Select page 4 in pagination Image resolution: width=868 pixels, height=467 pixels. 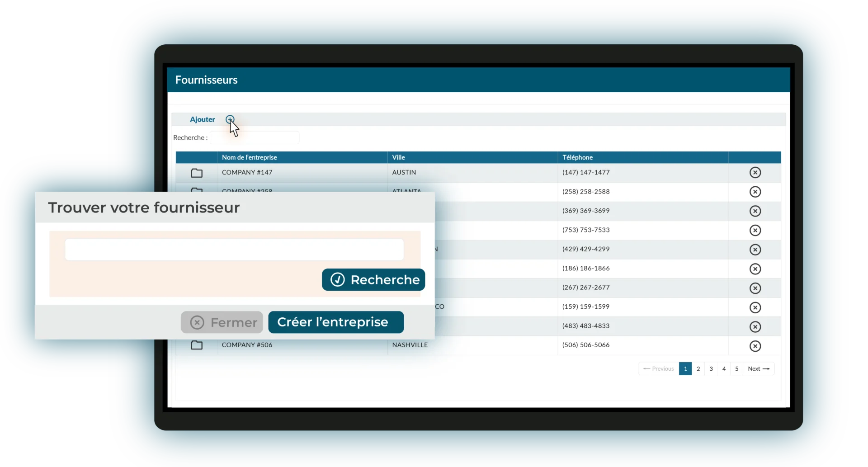click(724, 368)
